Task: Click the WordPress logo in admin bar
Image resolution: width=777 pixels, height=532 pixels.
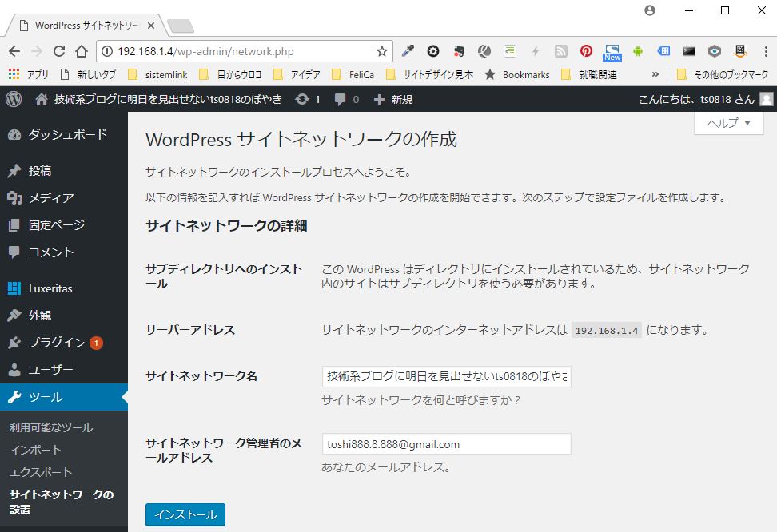Action: [x=14, y=99]
